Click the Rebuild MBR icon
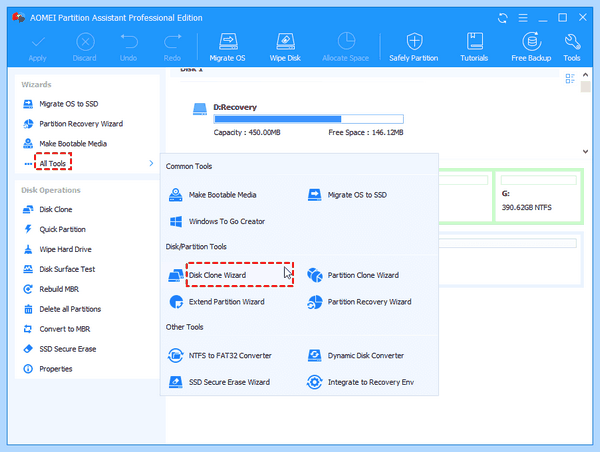The image size is (600, 452). [28, 289]
